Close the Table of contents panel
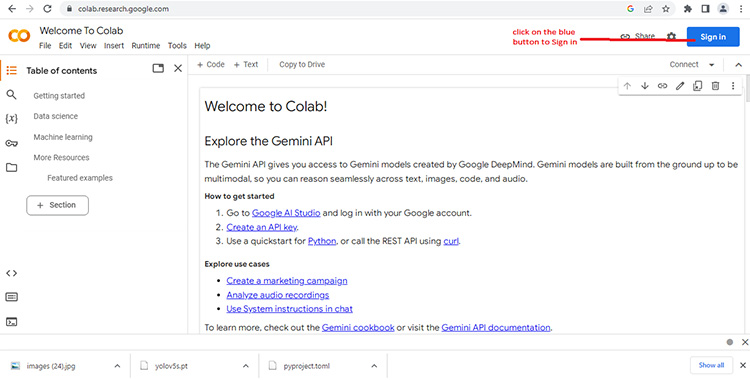Screen dimensions: 750x380 pyautogui.click(x=178, y=68)
